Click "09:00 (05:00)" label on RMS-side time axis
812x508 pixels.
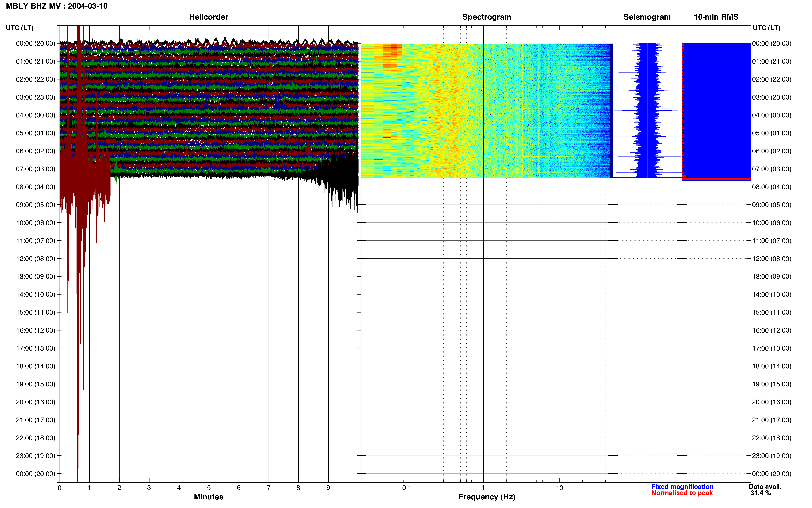771,205
